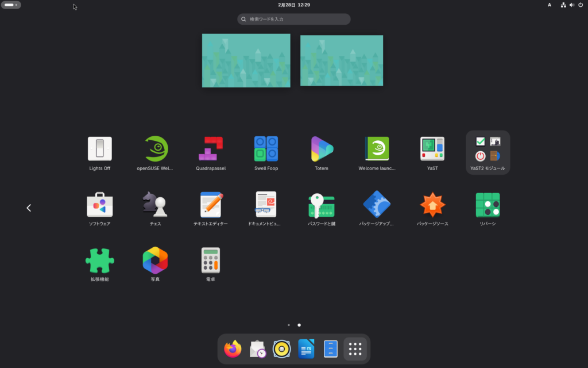Click the 検索ワードを入力 search field
The height and width of the screenshot is (368, 588).
[294, 19]
